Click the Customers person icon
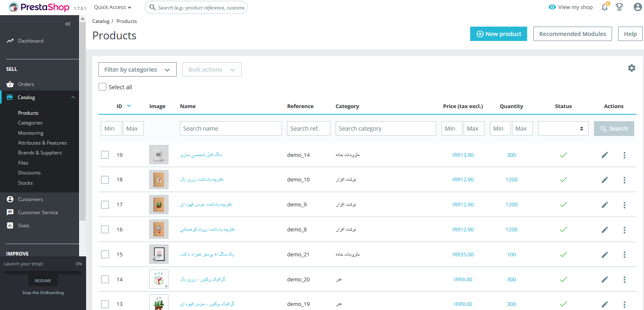Viewport: 644px width, 310px height. 10,199
